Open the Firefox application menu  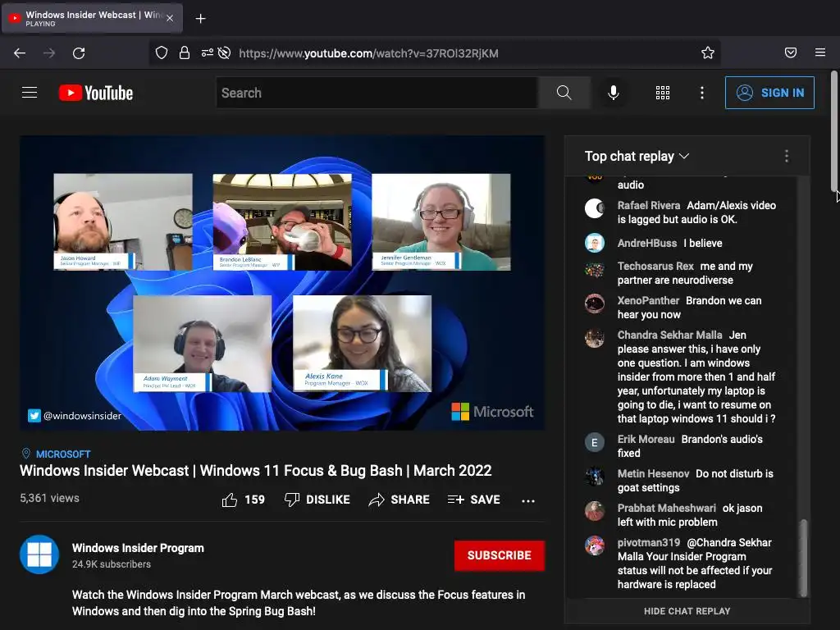819,52
